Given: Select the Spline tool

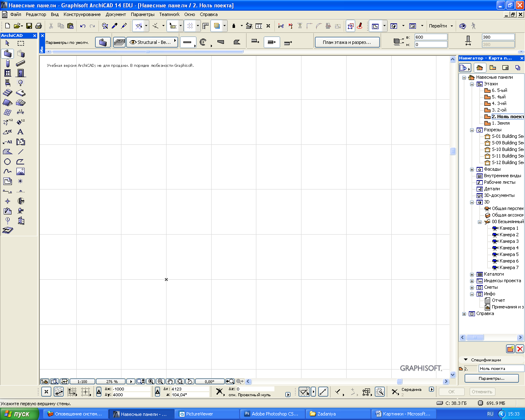Looking at the screenshot, I should pyautogui.click(x=7, y=171).
